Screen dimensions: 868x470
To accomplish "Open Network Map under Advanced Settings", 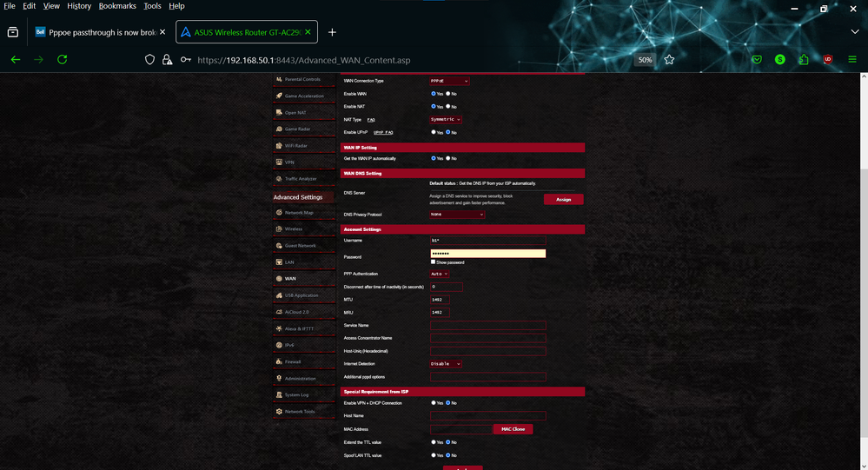I will click(303, 213).
